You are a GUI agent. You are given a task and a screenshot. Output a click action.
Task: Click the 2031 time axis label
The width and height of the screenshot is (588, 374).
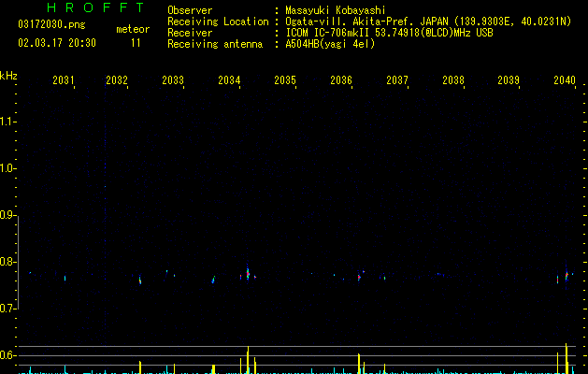click(64, 80)
